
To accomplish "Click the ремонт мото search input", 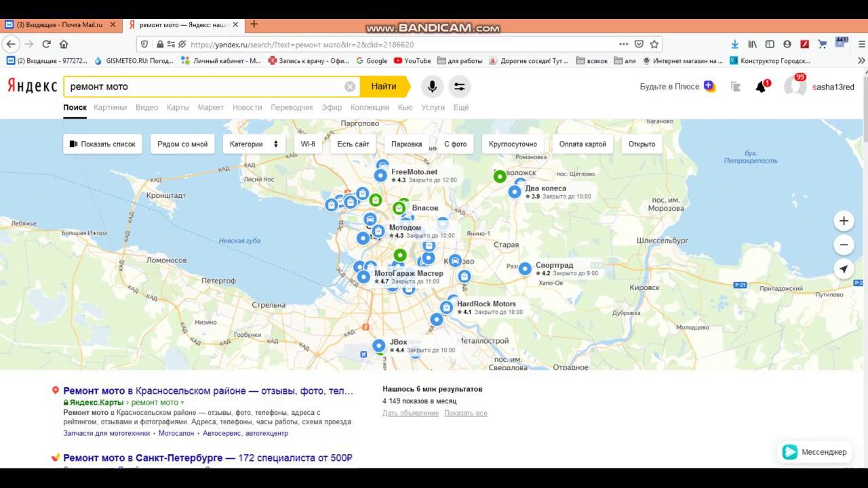I will click(203, 87).
